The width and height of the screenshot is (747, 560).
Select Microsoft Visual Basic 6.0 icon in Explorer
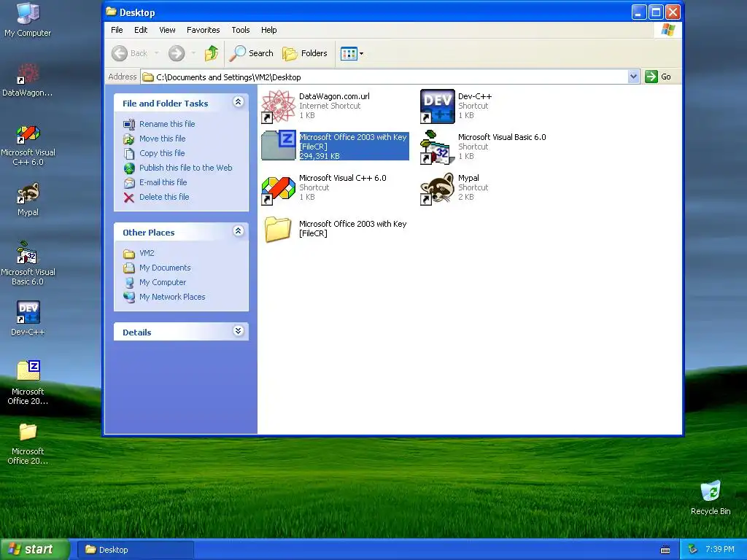click(x=438, y=147)
